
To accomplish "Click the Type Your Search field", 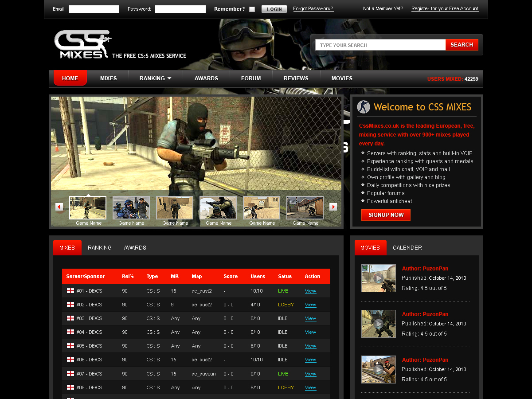I will coord(380,45).
